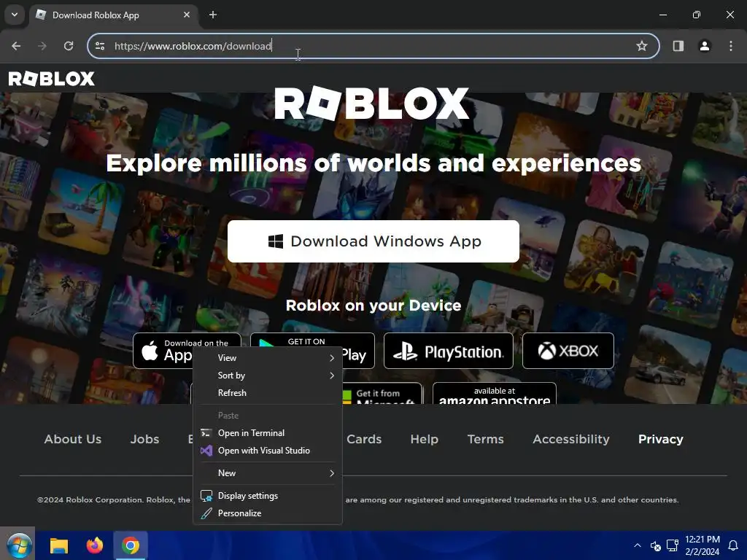Open the Terms footer link
This screenshot has height=560, width=747.
point(485,439)
